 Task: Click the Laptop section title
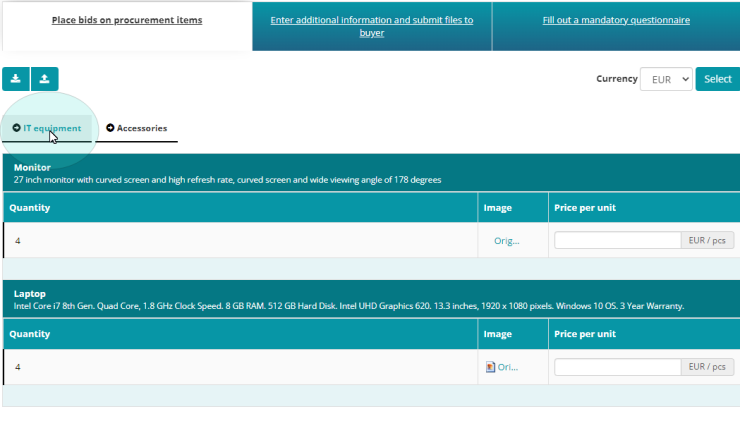[x=30, y=294]
